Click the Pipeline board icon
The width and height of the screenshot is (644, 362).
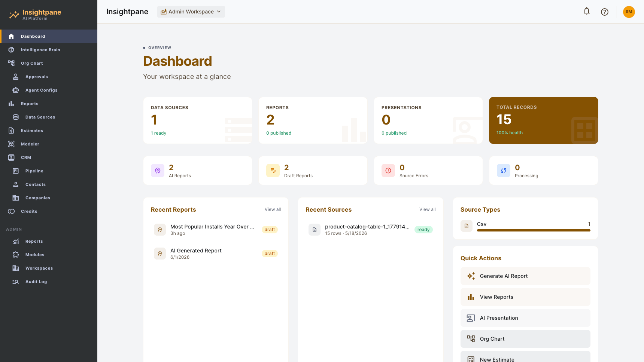16,171
